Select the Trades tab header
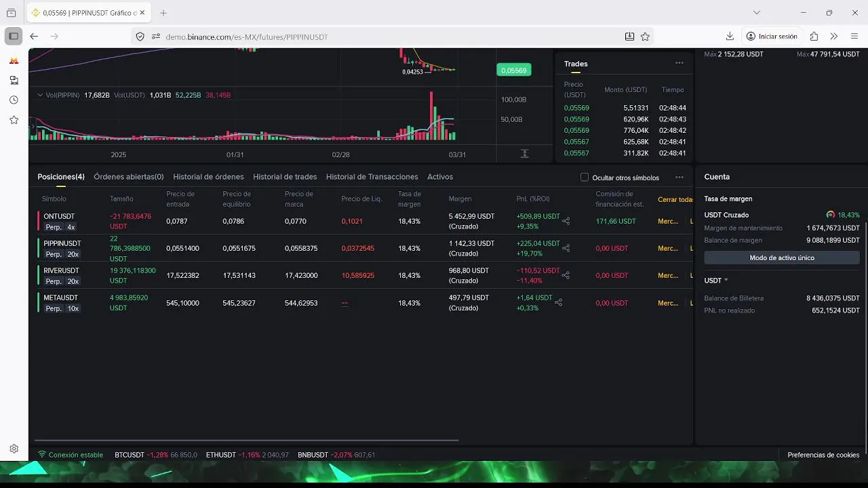868x488 pixels. [576, 64]
